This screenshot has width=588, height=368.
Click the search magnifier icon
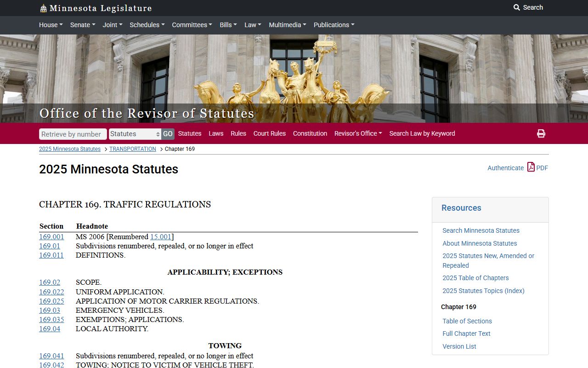[x=517, y=7]
